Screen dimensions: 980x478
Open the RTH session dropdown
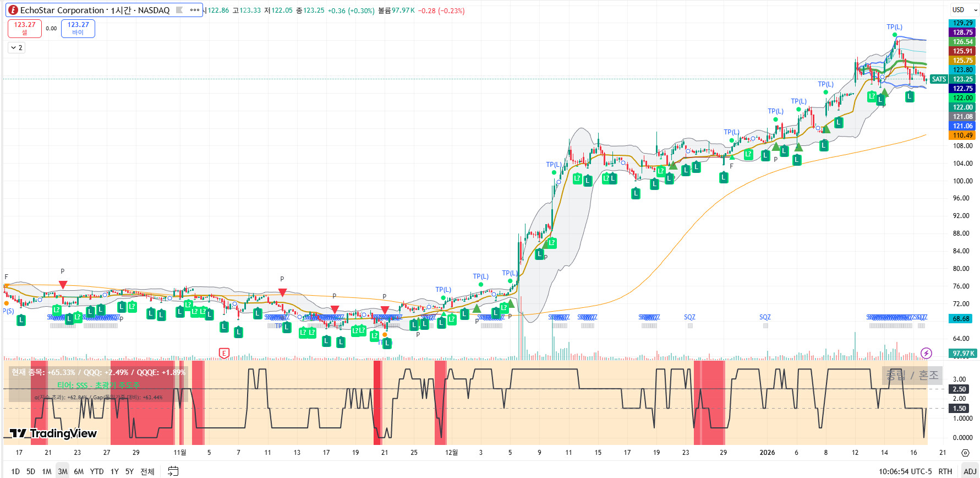click(x=945, y=471)
